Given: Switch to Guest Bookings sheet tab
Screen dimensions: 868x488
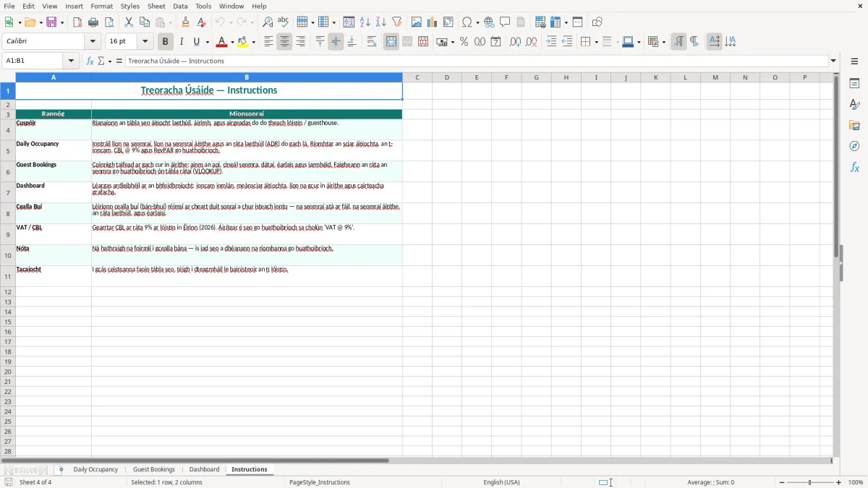Looking at the screenshot, I should click(x=154, y=470).
